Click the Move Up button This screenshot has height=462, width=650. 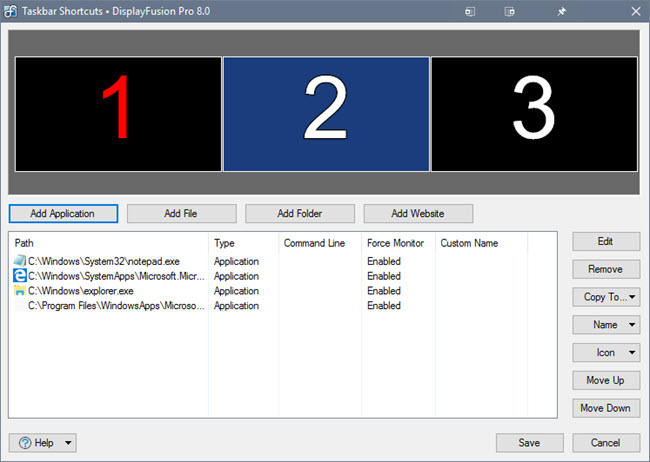[x=606, y=380]
